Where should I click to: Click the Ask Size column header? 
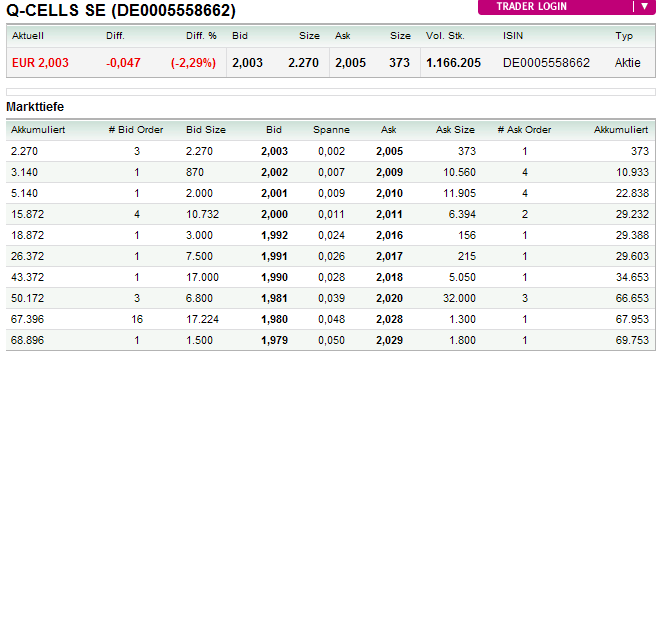pos(455,130)
